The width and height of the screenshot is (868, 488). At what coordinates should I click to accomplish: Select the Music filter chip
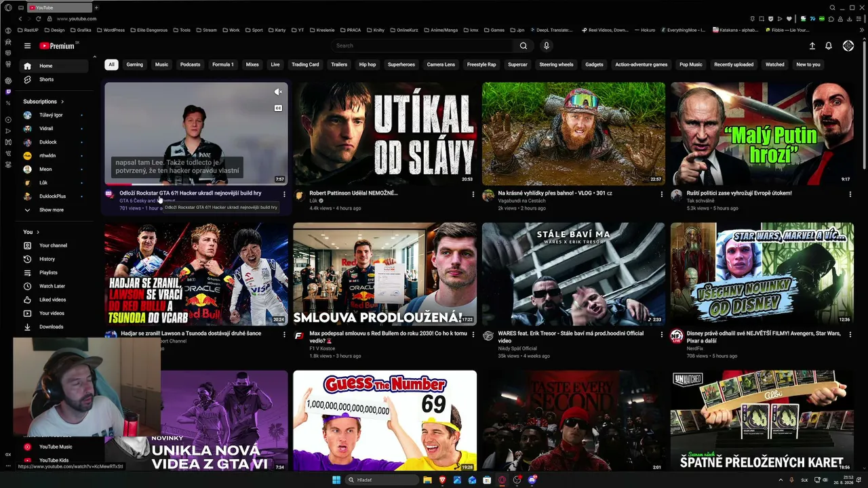161,64
